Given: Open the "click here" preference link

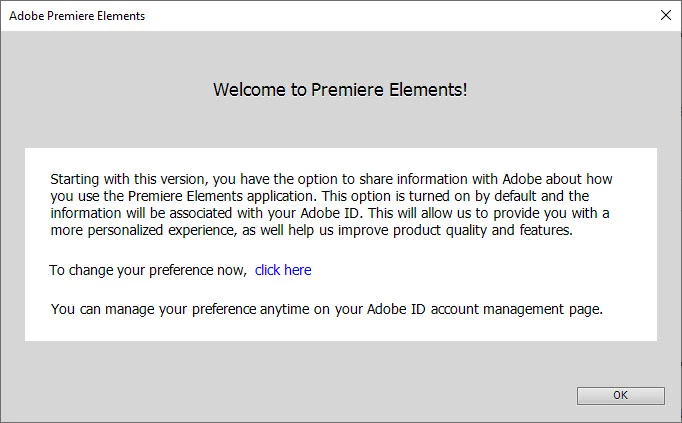Looking at the screenshot, I should click(x=283, y=270).
